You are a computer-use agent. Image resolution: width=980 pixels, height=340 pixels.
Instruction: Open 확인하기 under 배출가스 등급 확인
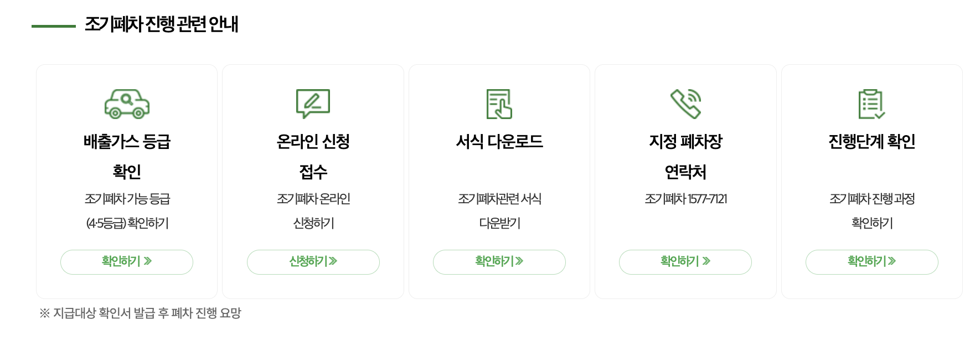tap(126, 262)
